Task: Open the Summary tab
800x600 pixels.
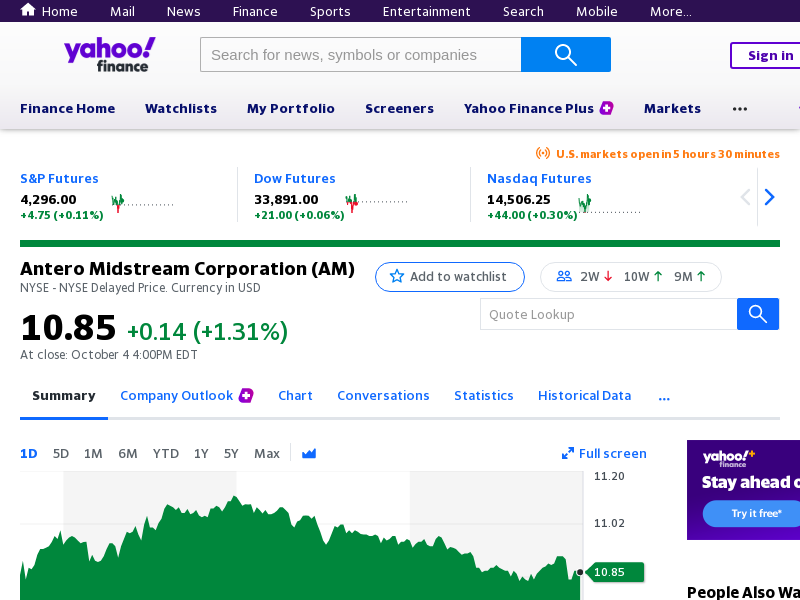Action: click(x=64, y=396)
